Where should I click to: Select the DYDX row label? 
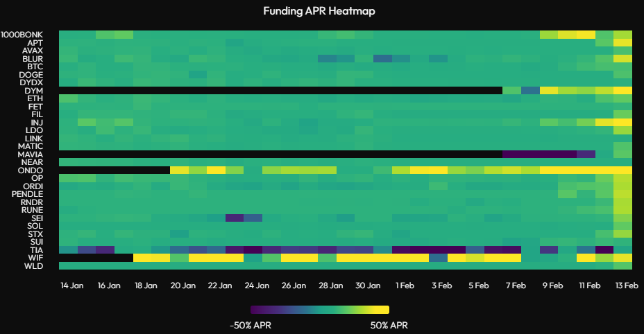pyautogui.click(x=31, y=82)
